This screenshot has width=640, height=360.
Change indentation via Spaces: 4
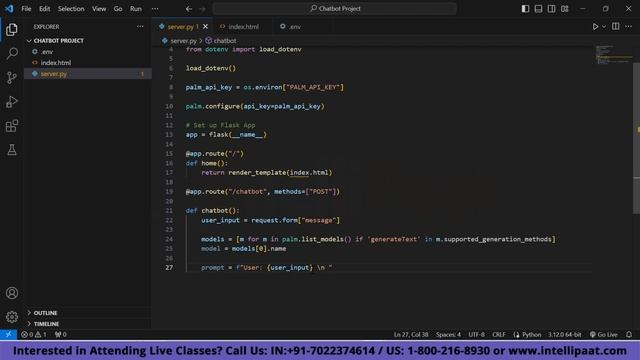coord(448,334)
